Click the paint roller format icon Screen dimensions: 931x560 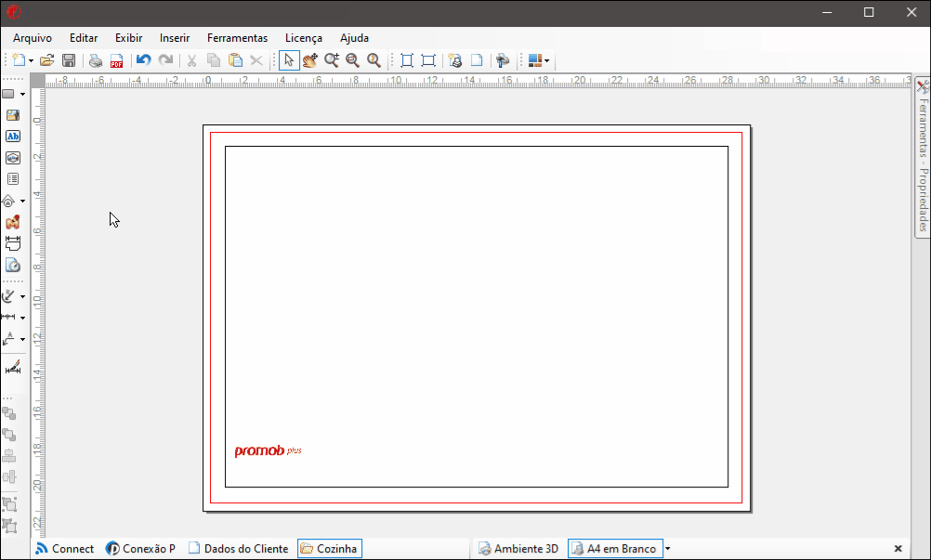[503, 60]
